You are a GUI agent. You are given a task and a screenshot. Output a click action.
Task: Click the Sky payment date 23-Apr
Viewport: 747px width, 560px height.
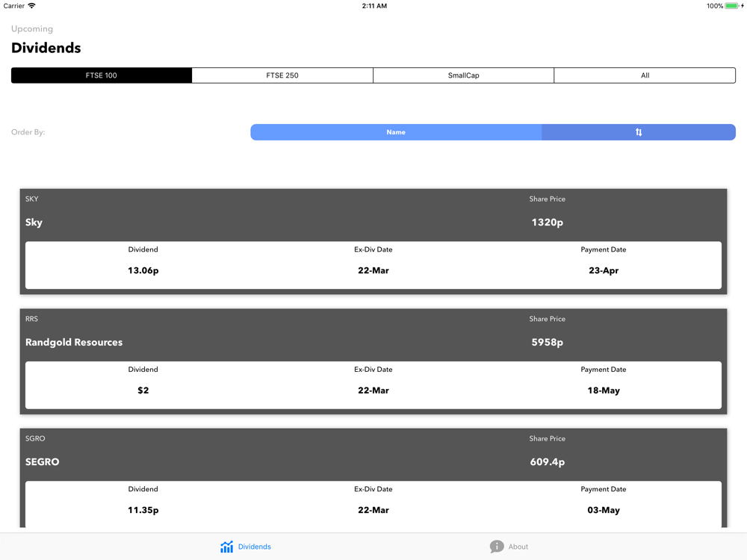coord(604,270)
